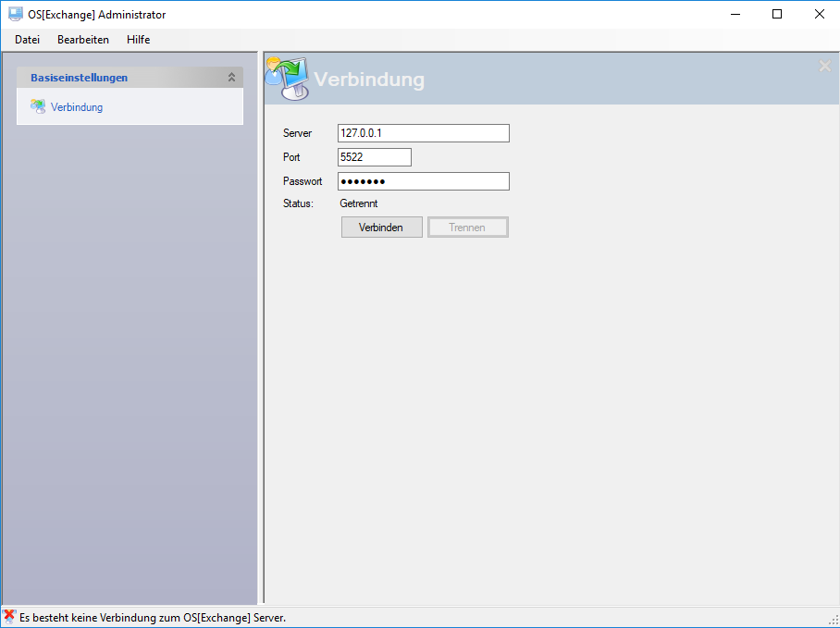Focus the Server input field
This screenshot has width=840, height=628.
point(423,133)
